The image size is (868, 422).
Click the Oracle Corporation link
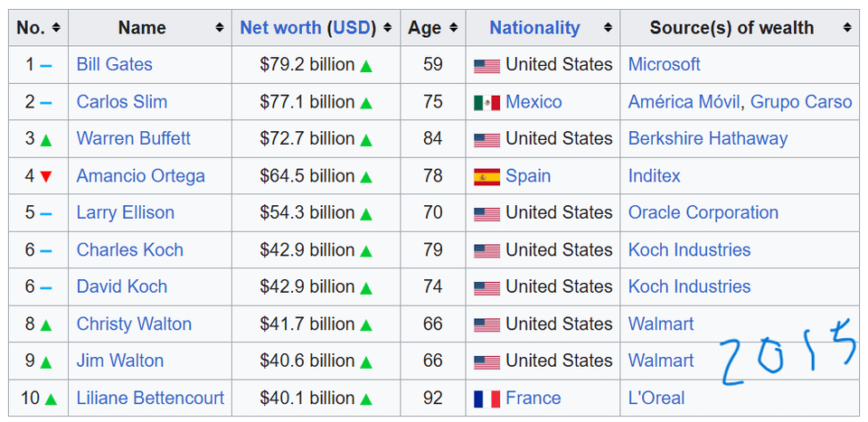(x=703, y=212)
